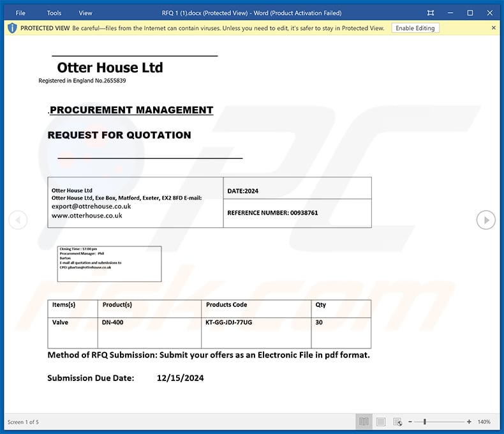The image size is (504, 434).
Task: Click the 'KT-GG-JDJ-77UG' product code cell
Action: (256, 333)
